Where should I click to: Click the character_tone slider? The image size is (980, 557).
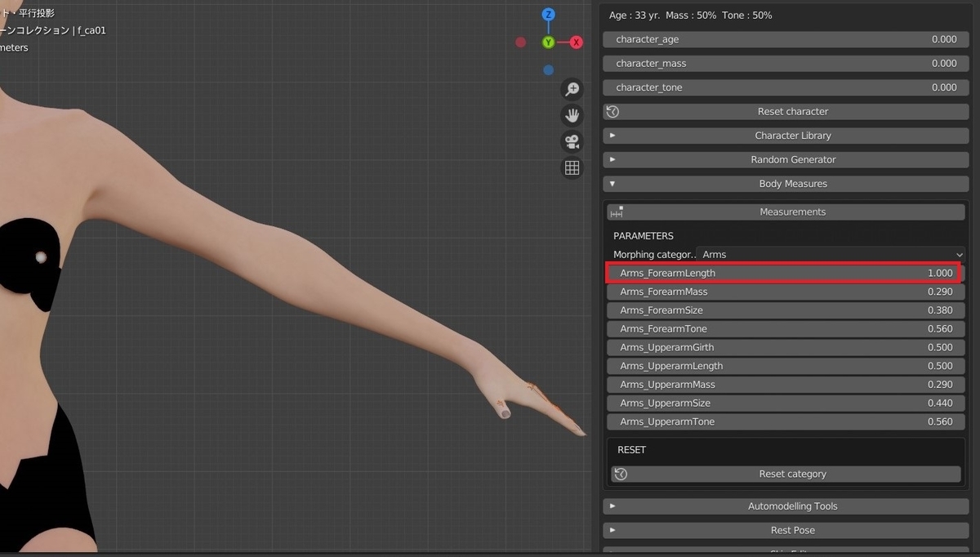(785, 87)
